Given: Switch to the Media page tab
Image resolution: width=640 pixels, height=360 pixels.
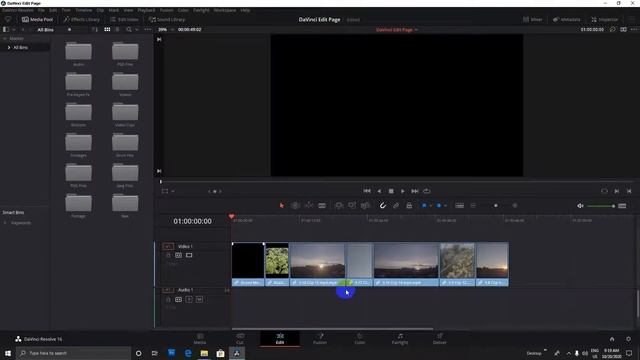Looking at the screenshot, I should [x=200, y=338].
